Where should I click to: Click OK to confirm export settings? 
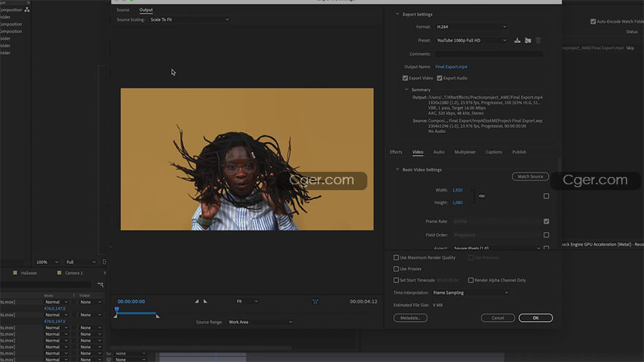tap(536, 317)
